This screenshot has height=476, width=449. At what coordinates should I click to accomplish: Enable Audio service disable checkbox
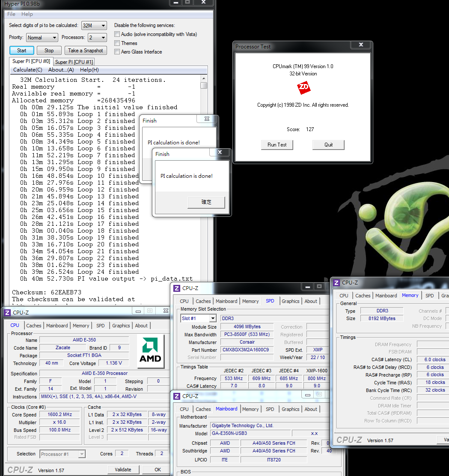point(117,34)
